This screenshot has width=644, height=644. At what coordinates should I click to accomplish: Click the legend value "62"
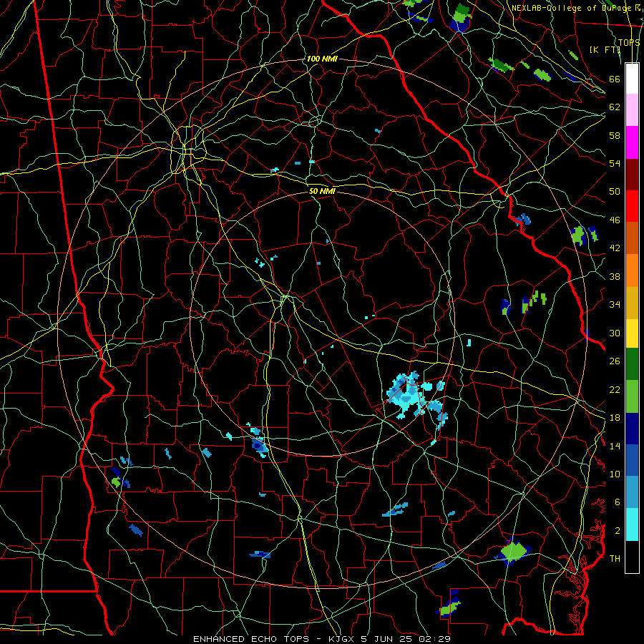click(615, 107)
